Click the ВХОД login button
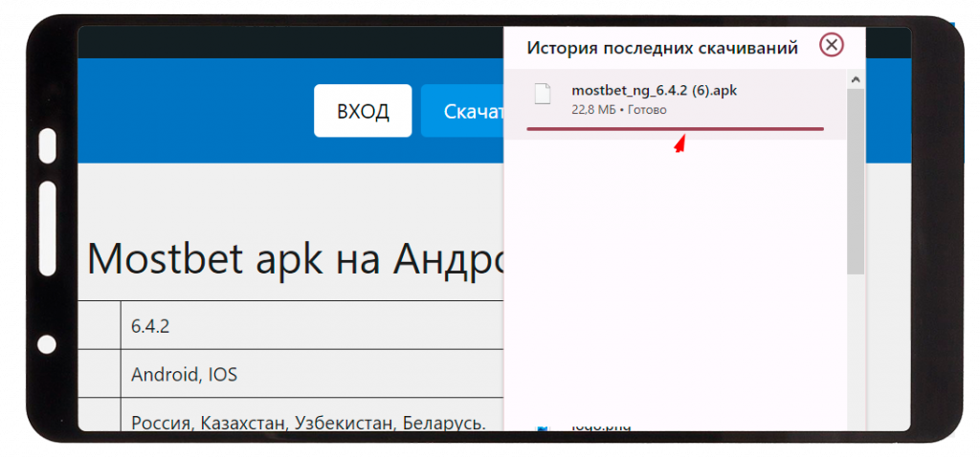This screenshot has width=980, height=459. pyautogui.click(x=363, y=111)
